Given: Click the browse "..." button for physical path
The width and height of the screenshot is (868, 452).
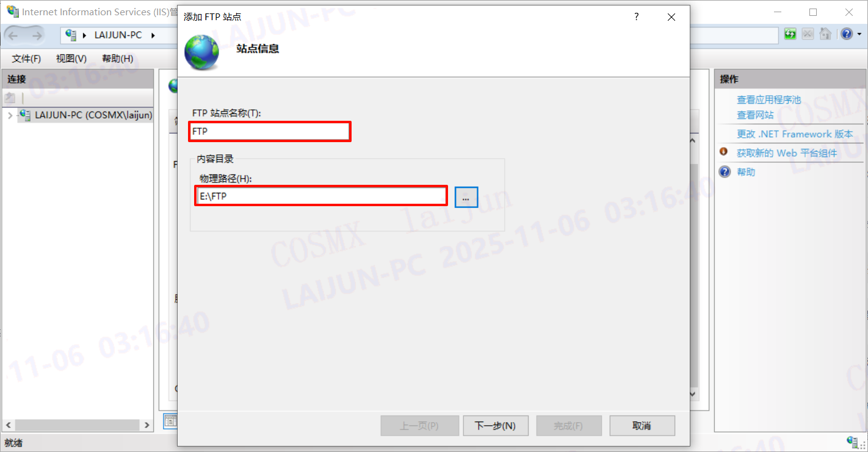Looking at the screenshot, I should [466, 197].
